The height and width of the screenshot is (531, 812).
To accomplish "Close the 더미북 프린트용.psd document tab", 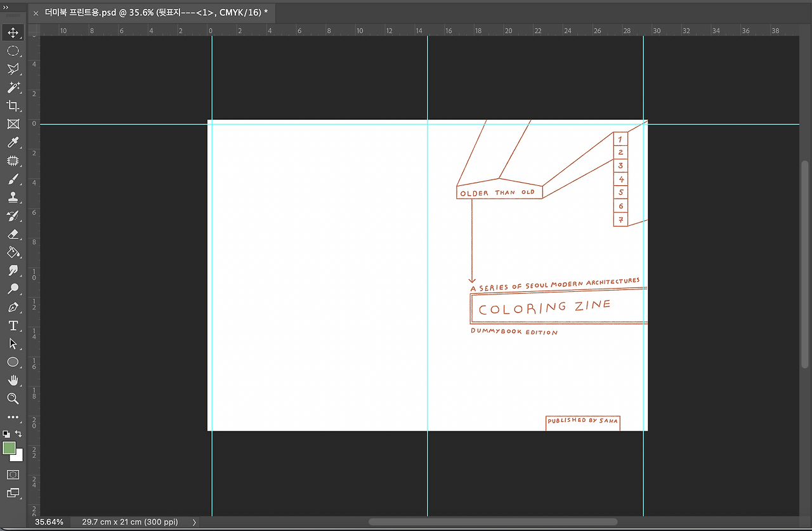I will coord(36,13).
